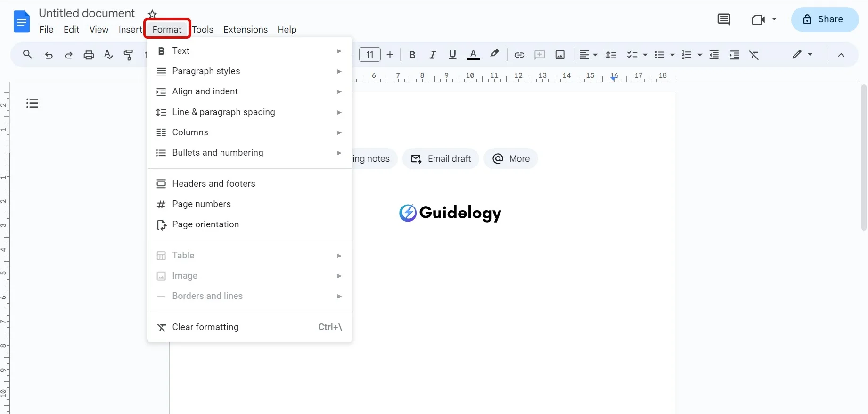Image resolution: width=868 pixels, height=414 pixels.
Task: Expand the Align and indent submenu
Action: coord(250,91)
